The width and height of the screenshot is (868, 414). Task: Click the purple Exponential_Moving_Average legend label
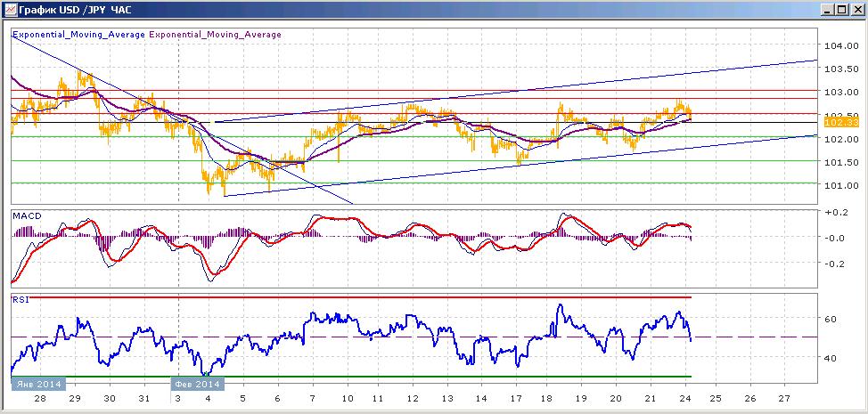point(216,34)
